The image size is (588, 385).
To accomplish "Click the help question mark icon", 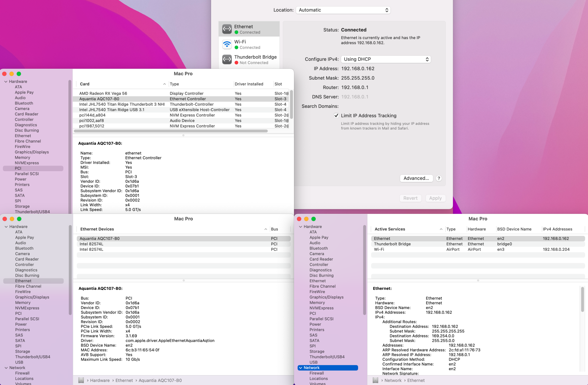I will (x=439, y=178).
